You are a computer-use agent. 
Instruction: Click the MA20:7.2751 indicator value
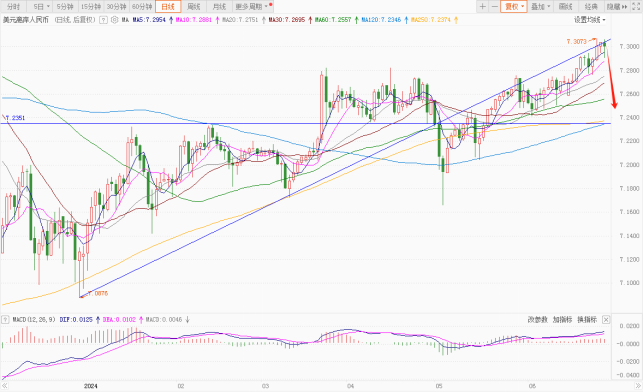click(x=240, y=20)
